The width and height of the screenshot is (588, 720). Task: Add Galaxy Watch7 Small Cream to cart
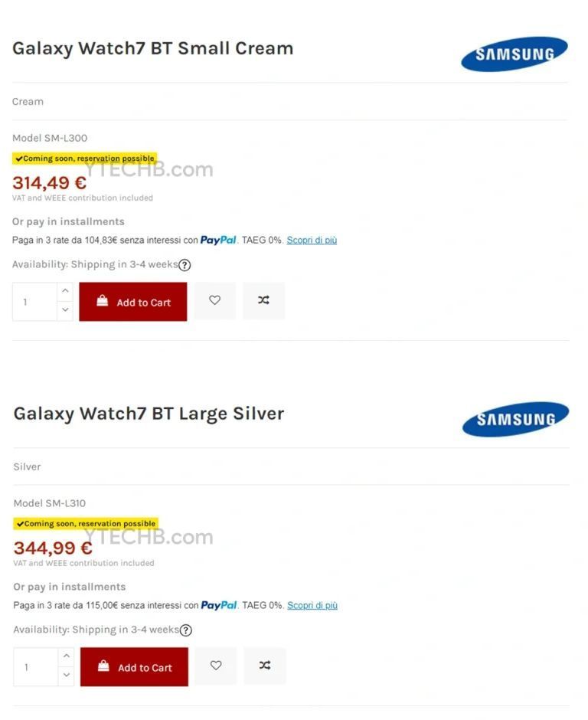coord(133,302)
